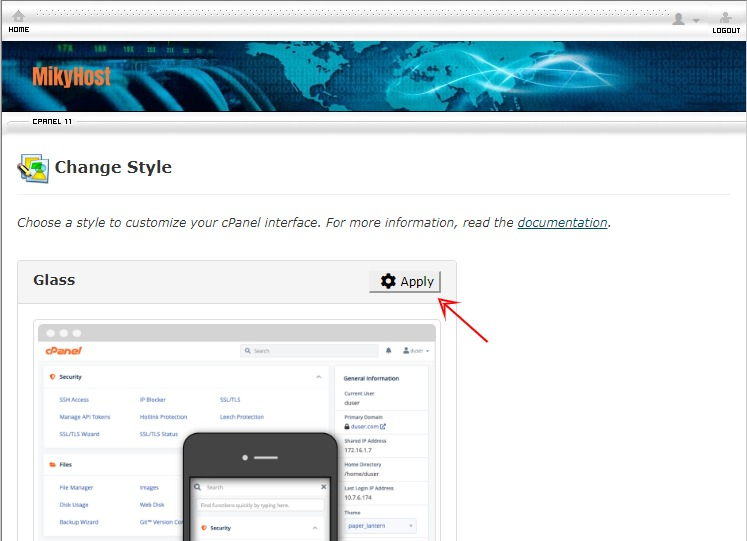Click the Change Style heading

coord(113,168)
